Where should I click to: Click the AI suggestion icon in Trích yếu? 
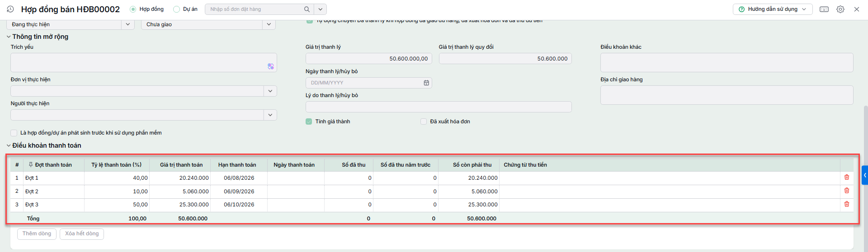click(x=271, y=66)
